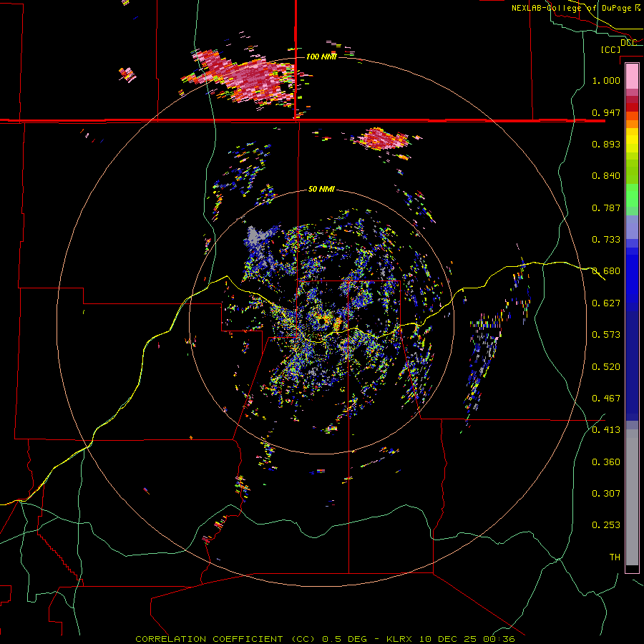Viewport: 644px width, 644px height.
Task: Click the 1.000 value on color scale
Action: click(x=606, y=80)
